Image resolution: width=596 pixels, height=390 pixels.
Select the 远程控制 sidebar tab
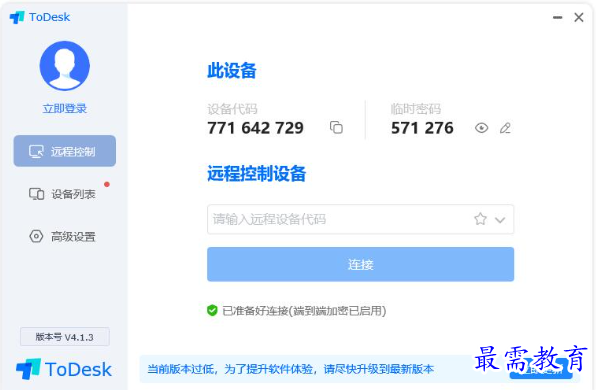(65, 151)
